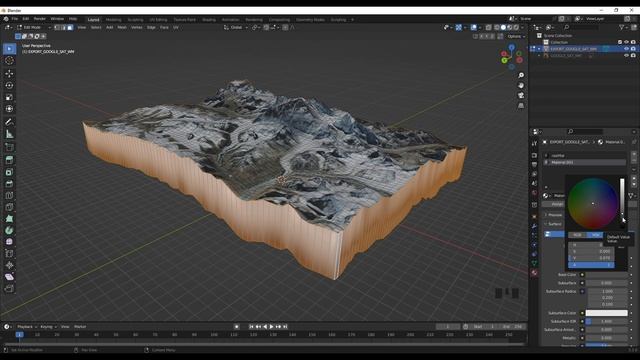Viewport: 640px width, 360px height.
Task: Select the Transform tool
Action: tap(9, 109)
